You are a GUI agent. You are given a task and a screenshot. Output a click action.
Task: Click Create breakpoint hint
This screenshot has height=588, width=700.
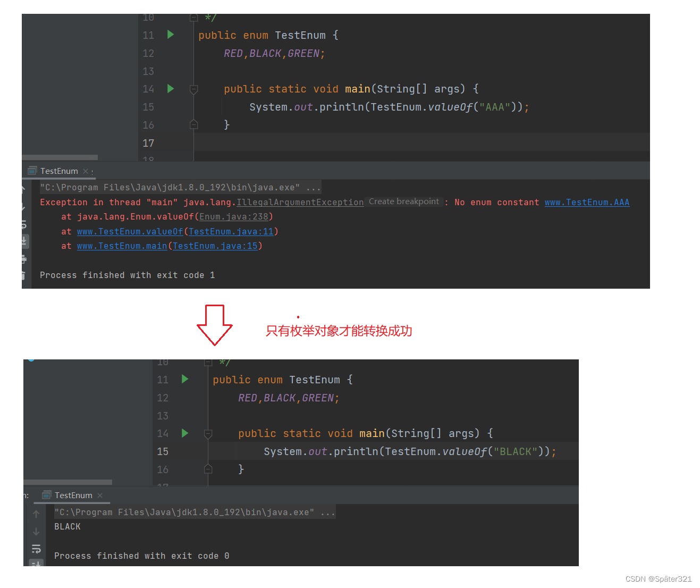[404, 201]
